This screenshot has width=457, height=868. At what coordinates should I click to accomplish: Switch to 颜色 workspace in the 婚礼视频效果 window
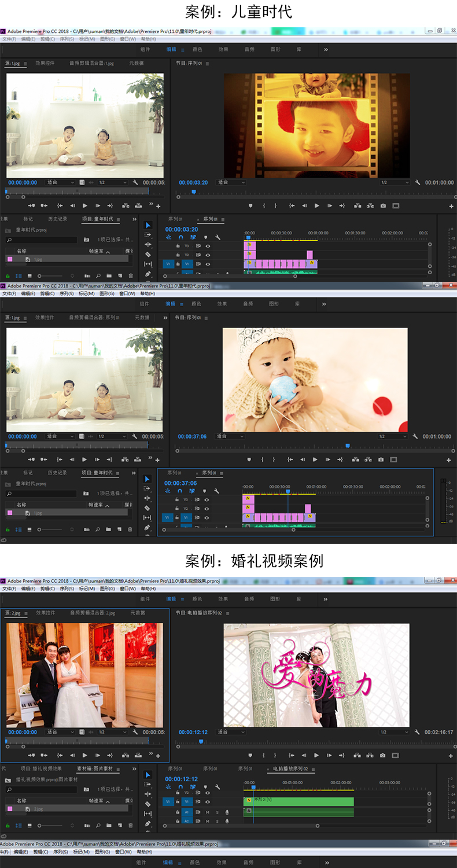tap(197, 599)
